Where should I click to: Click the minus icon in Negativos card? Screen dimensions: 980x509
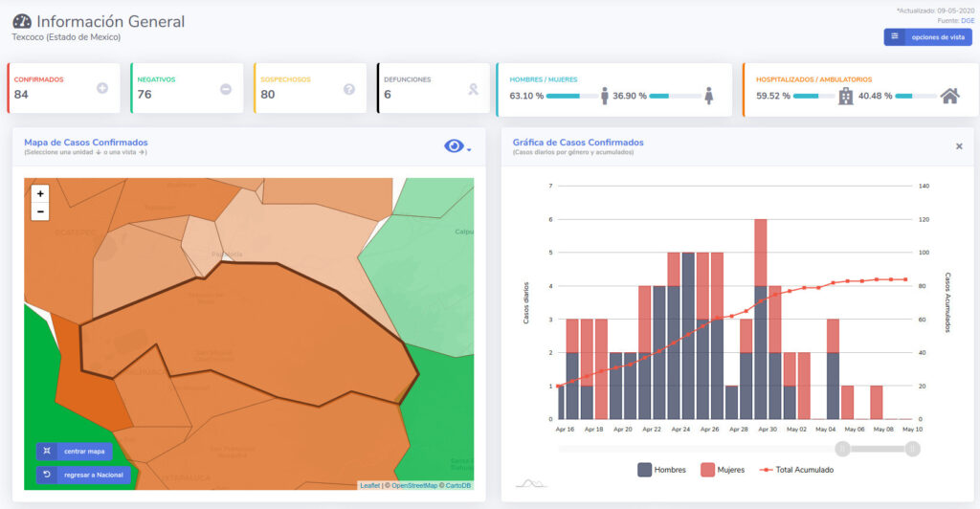coord(226,89)
